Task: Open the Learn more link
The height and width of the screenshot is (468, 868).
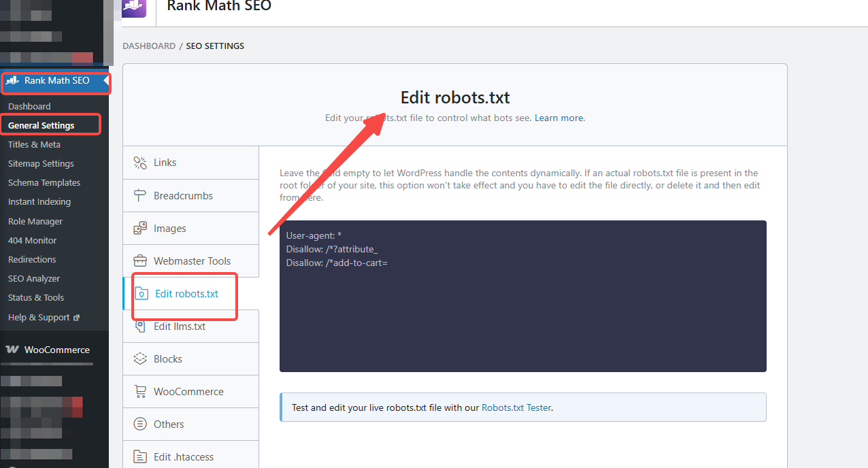Action: (559, 118)
